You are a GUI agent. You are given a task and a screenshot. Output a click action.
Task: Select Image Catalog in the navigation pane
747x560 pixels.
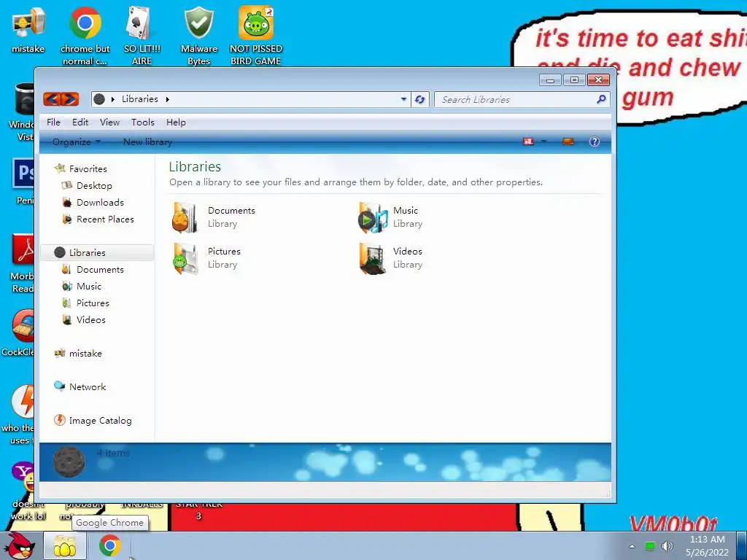pos(93,421)
